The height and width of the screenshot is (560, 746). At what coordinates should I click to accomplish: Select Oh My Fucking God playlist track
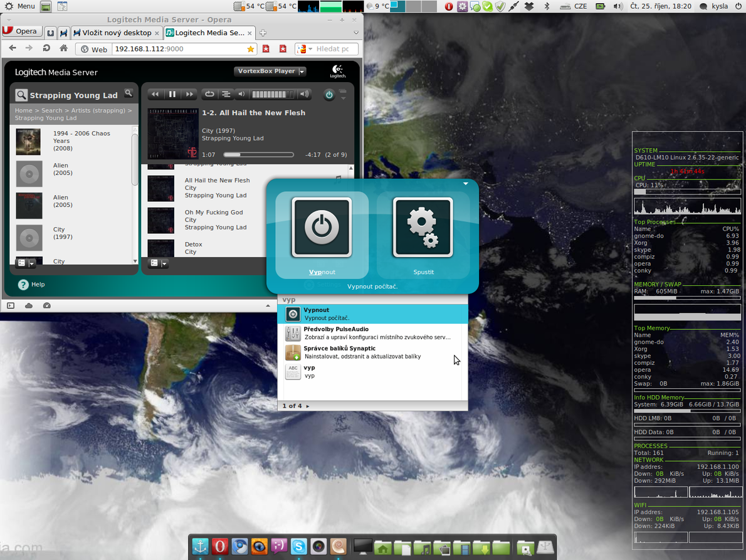[x=214, y=213]
